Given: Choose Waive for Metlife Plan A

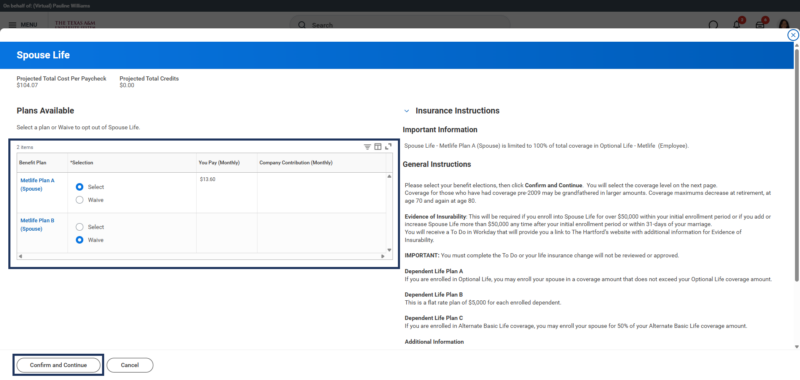Looking at the screenshot, I should click(80, 200).
